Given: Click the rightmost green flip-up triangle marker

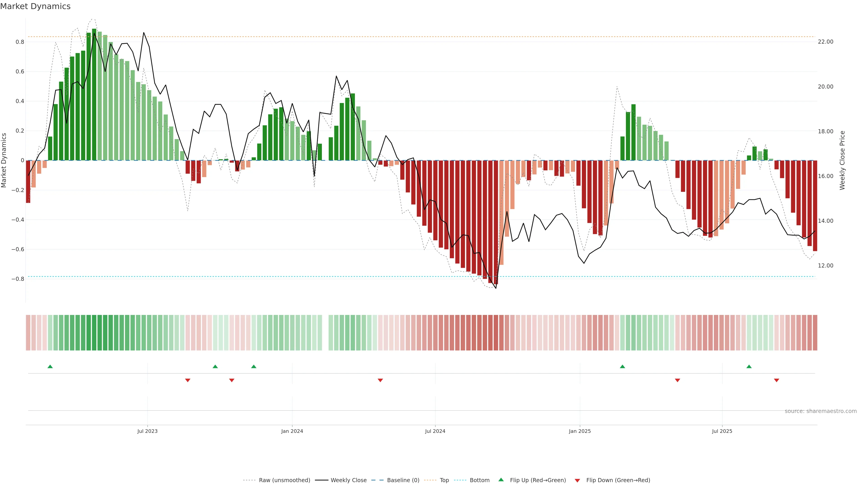Looking at the screenshot, I should point(749,366).
